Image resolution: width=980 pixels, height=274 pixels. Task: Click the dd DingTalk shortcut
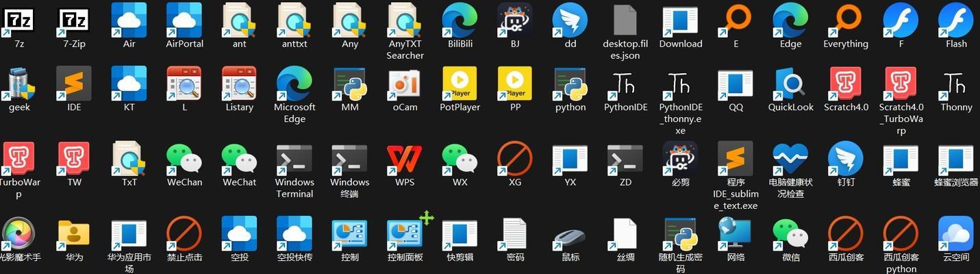click(570, 21)
